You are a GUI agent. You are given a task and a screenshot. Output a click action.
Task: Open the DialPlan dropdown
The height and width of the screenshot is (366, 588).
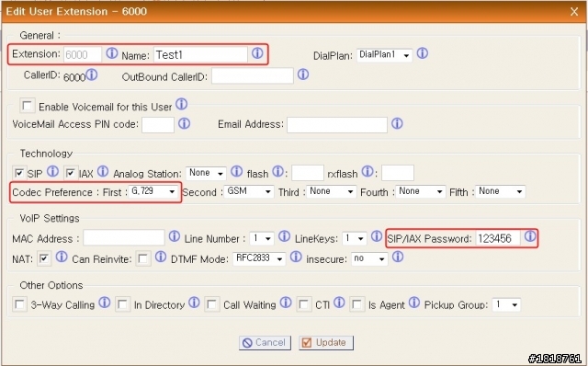point(384,55)
